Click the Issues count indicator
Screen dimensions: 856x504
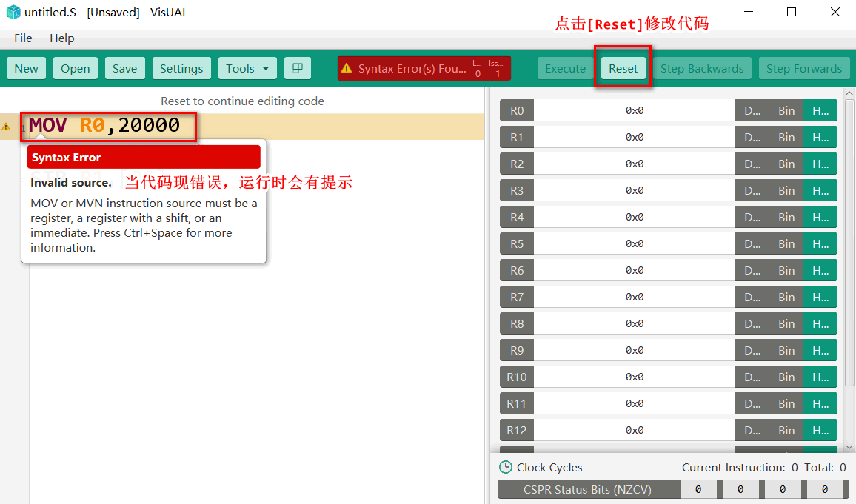tap(496, 68)
